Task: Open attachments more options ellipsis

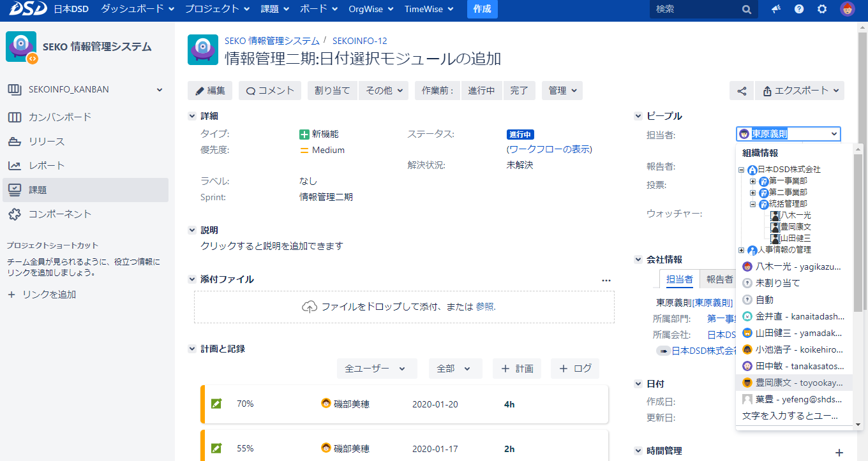Action: [x=606, y=280]
